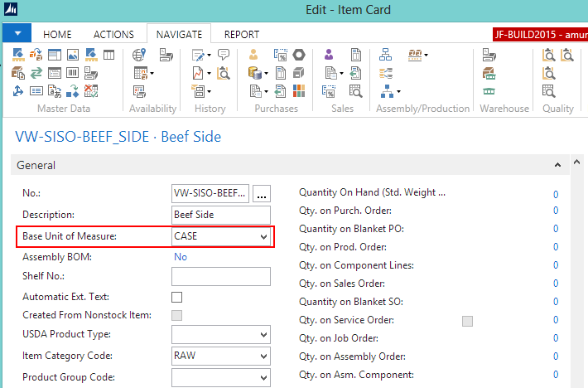Click the checkbox beside Qty. on Service Order
The width and height of the screenshot is (588, 388).
(x=467, y=321)
